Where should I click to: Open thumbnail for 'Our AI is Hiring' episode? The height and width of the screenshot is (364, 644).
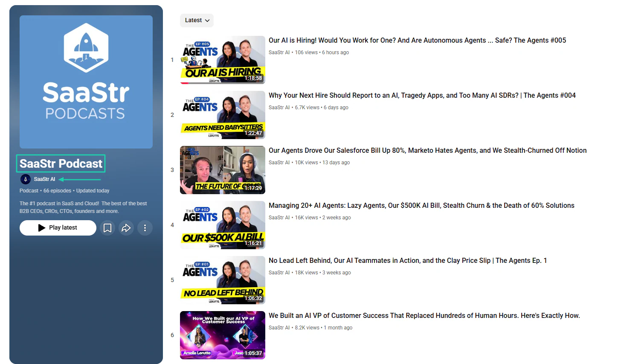click(x=223, y=60)
